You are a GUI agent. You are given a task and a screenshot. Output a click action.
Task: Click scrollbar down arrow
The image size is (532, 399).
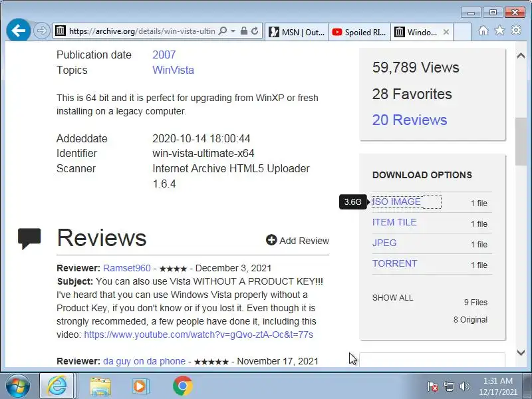[x=521, y=352]
